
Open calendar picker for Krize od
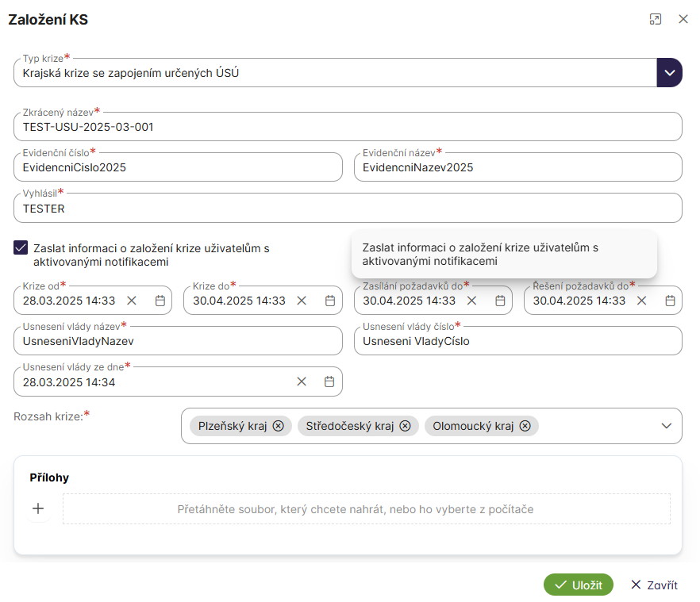(x=160, y=301)
